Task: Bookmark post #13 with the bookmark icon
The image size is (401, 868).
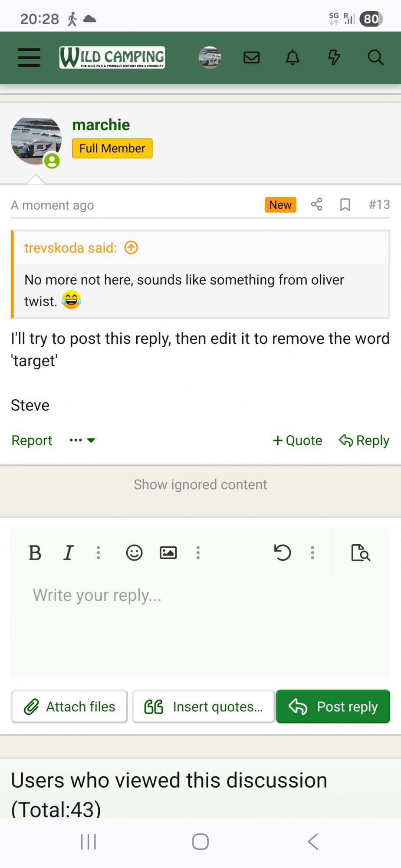Action: pyautogui.click(x=345, y=204)
